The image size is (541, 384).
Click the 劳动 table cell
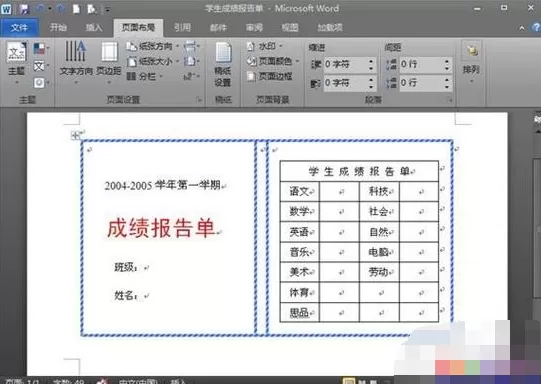pyautogui.click(x=379, y=272)
